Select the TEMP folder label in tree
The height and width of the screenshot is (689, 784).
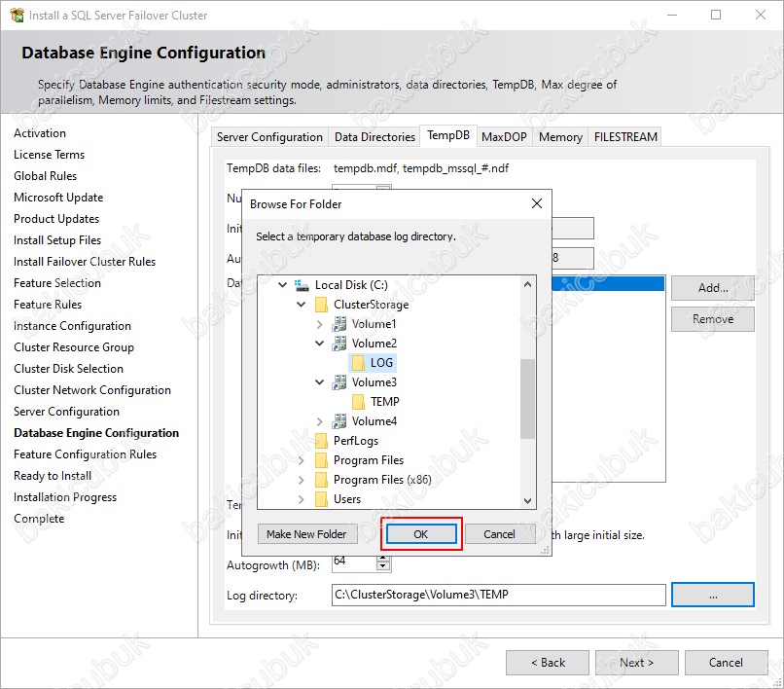pyautogui.click(x=385, y=402)
